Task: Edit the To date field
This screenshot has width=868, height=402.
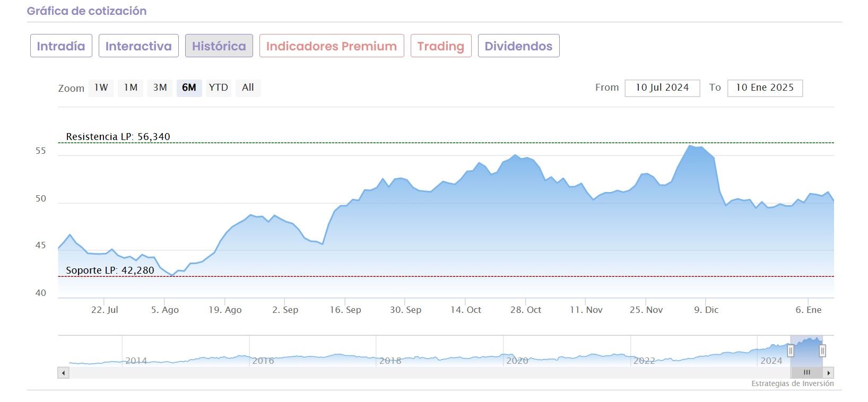Action: 765,88
